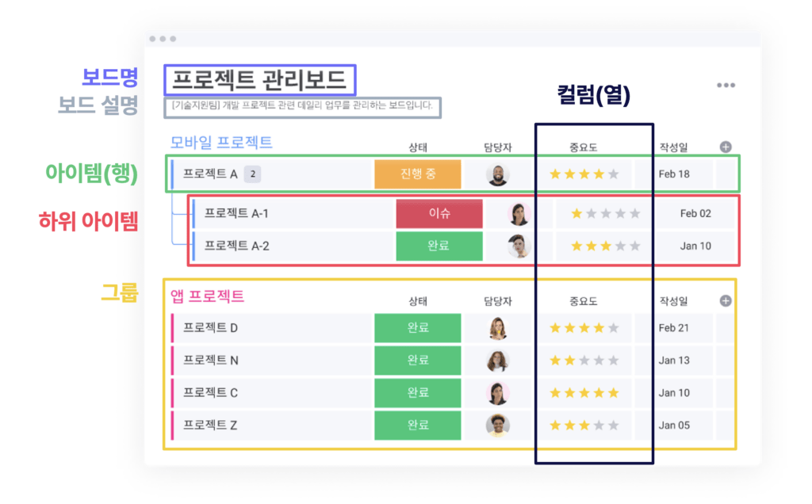Click add column plus icon in 앱 프로젝트
Viewport: 812px width, 504px height.
[x=726, y=301]
